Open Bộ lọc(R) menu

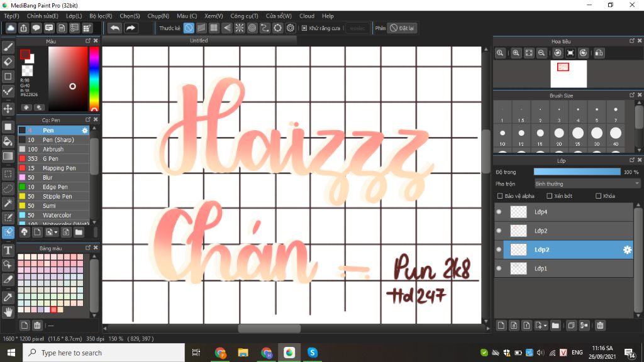click(101, 16)
